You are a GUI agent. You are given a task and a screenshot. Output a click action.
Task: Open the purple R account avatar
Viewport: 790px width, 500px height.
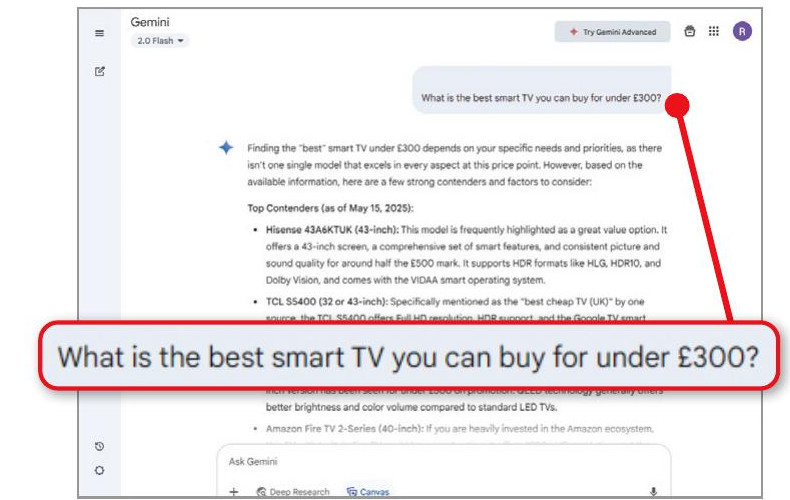pos(742,31)
